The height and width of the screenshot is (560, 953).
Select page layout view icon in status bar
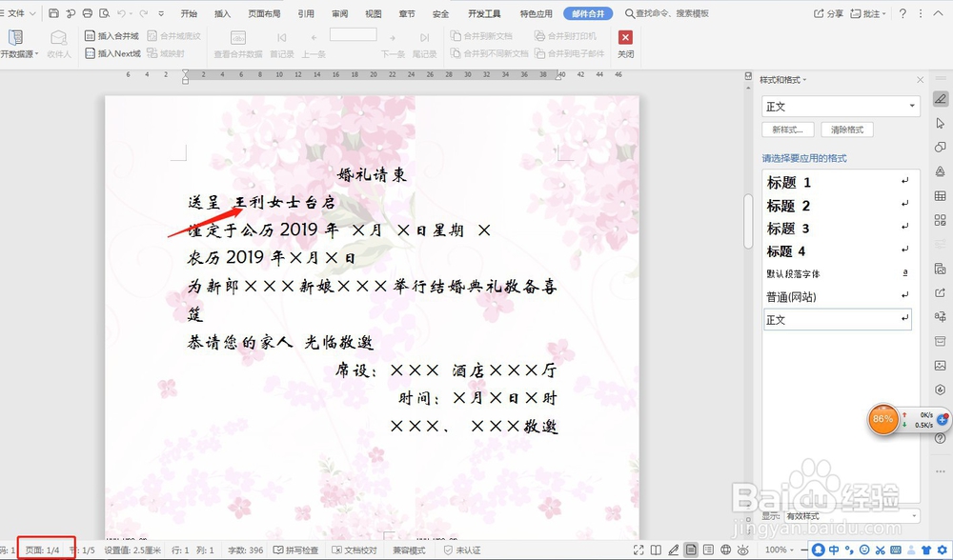[x=691, y=550]
